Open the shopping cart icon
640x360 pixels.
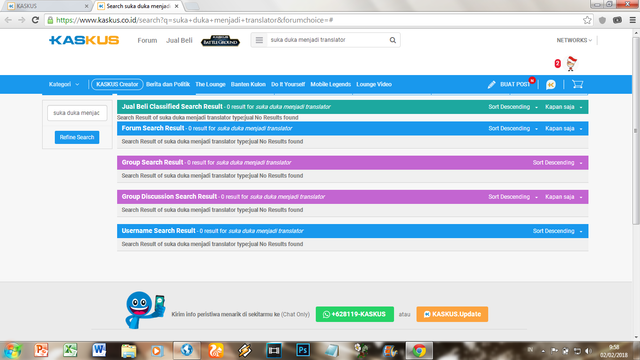pos(577,84)
